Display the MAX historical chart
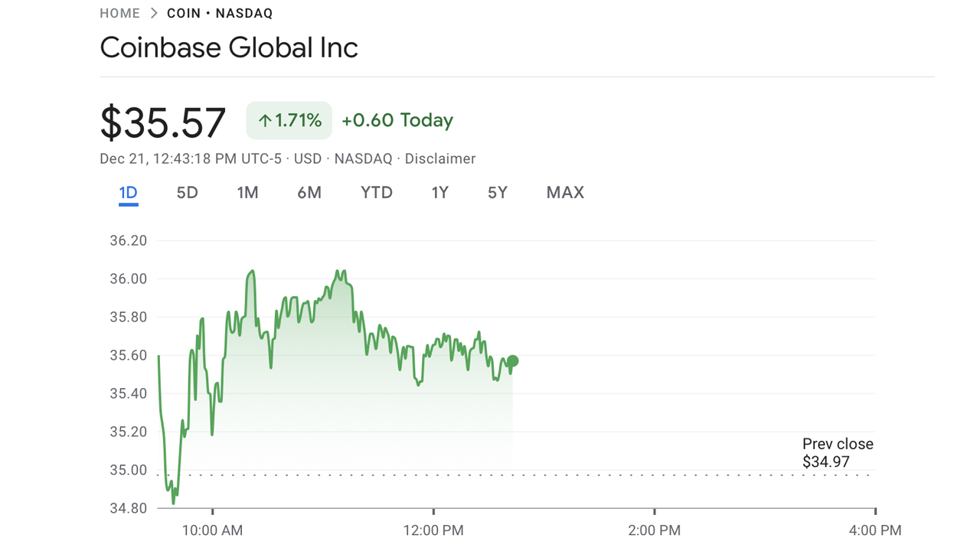Image resolution: width=980 pixels, height=551 pixels. pos(565,193)
